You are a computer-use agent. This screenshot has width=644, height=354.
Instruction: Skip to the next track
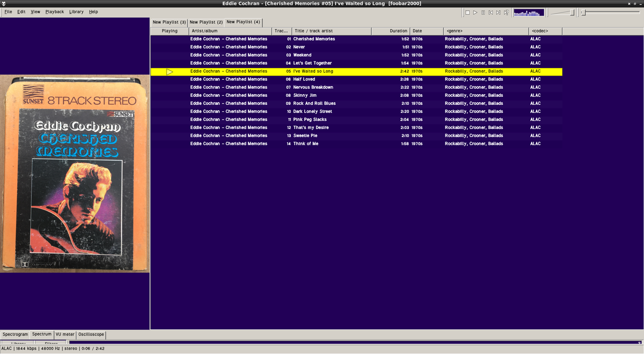tap(498, 13)
